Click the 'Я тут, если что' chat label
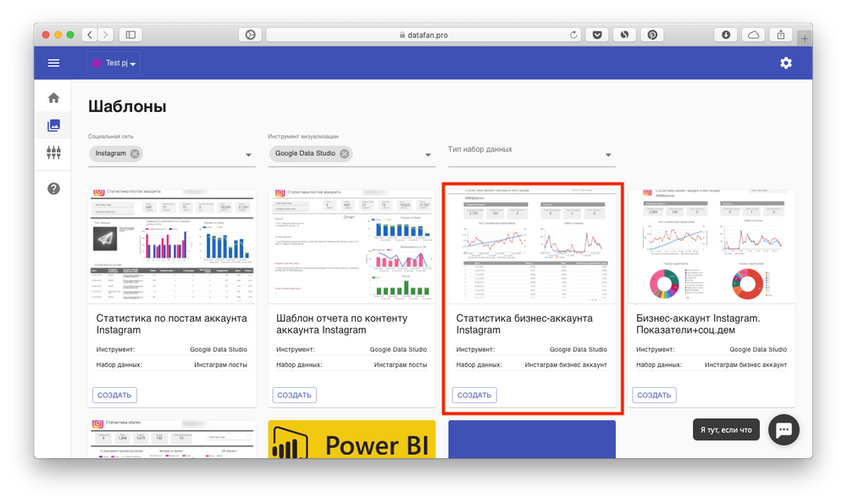 [x=726, y=430]
